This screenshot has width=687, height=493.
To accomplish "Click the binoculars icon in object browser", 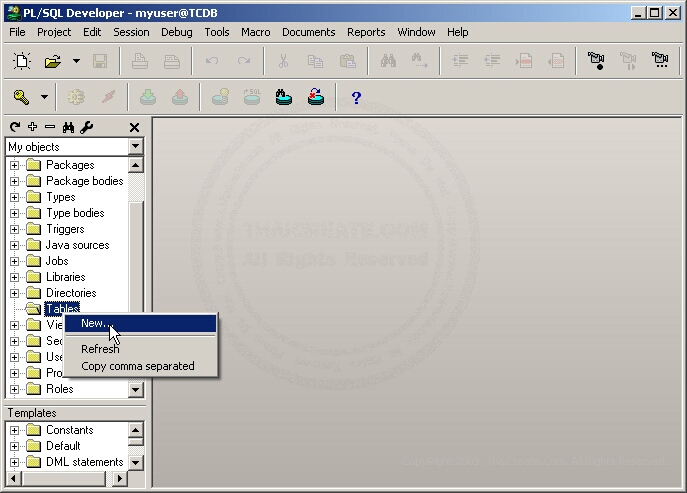I will point(69,127).
